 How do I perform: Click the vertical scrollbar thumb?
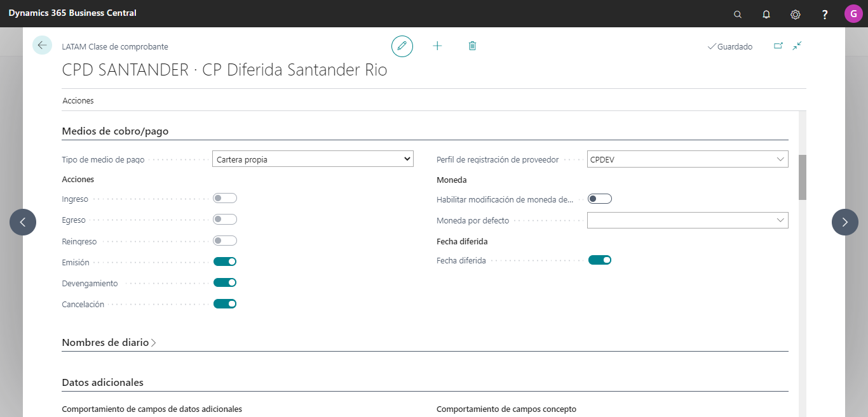(x=803, y=177)
